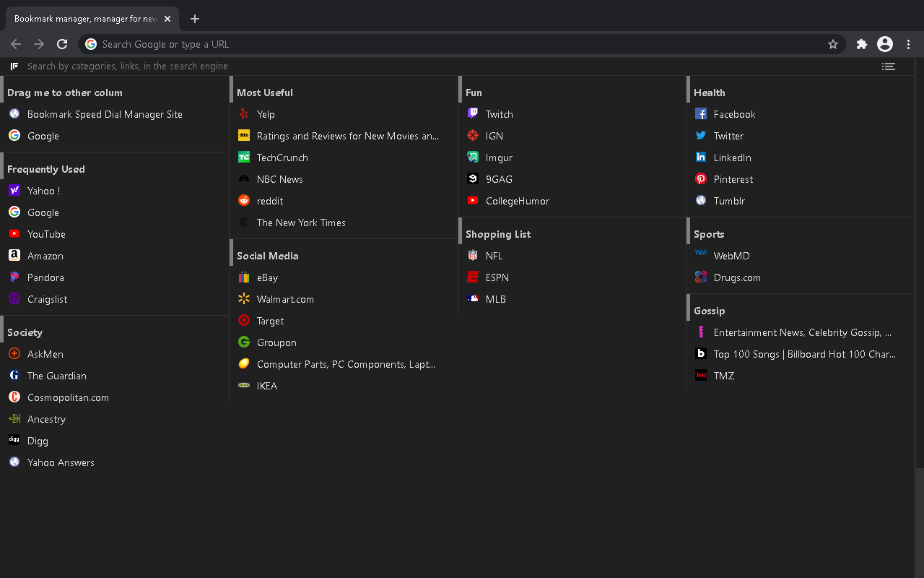Image resolution: width=924 pixels, height=578 pixels.
Task: Open the Cosmopolitan.com bookmark
Action: tap(68, 397)
